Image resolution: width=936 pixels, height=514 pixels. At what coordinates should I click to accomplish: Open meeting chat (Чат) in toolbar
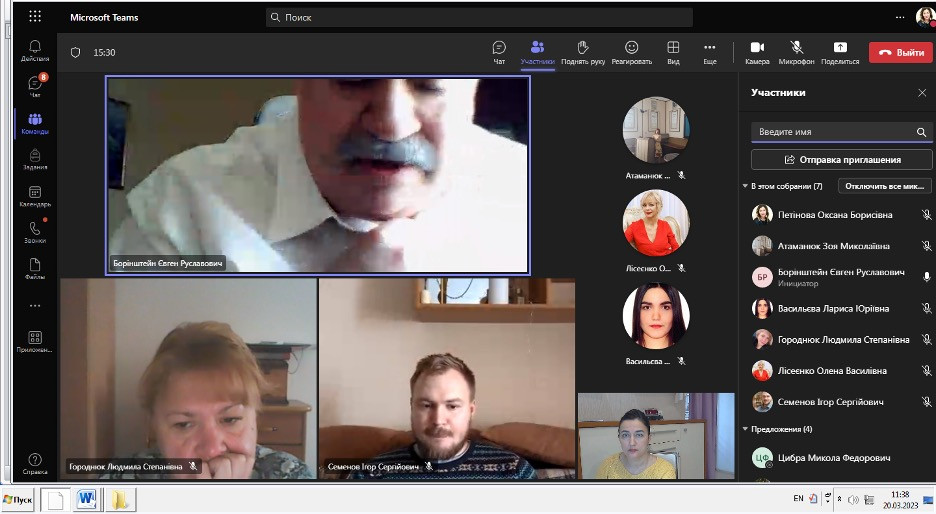click(499, 53)
